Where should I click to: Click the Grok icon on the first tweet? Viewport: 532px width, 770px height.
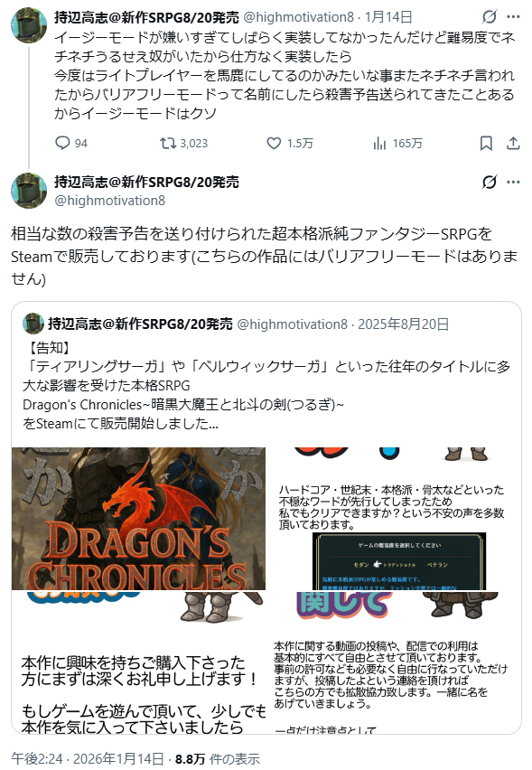pos(489,17)
